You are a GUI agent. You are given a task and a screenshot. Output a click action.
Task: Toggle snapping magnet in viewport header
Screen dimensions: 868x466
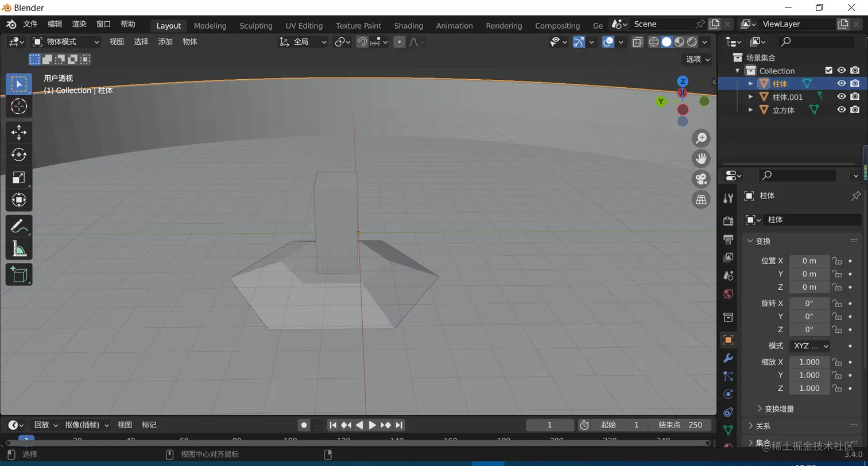click(x=362, y=42)
